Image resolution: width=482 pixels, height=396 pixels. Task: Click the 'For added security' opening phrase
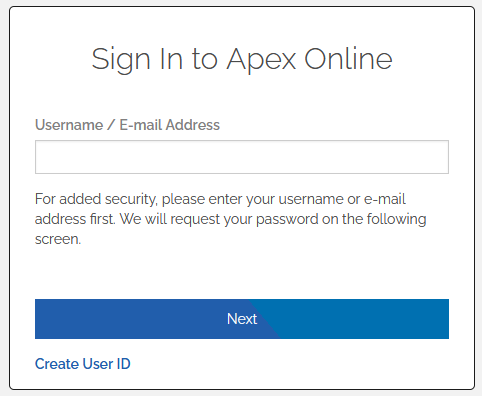(x=96, y=199)
